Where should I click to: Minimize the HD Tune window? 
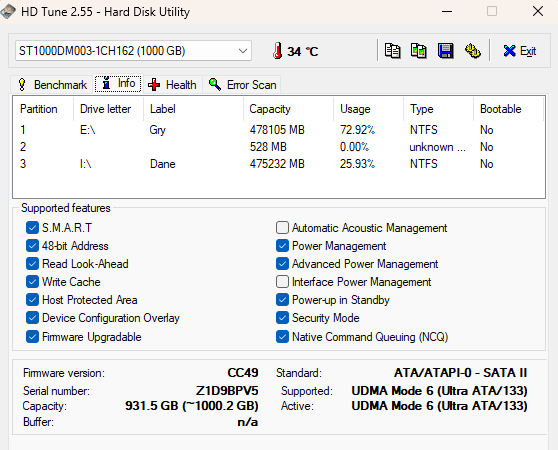(447, 11)
